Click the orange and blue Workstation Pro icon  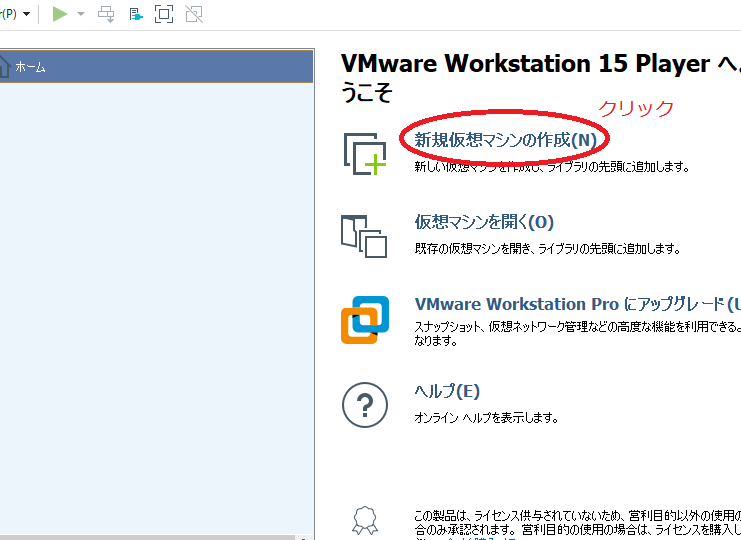click(365, 320)
